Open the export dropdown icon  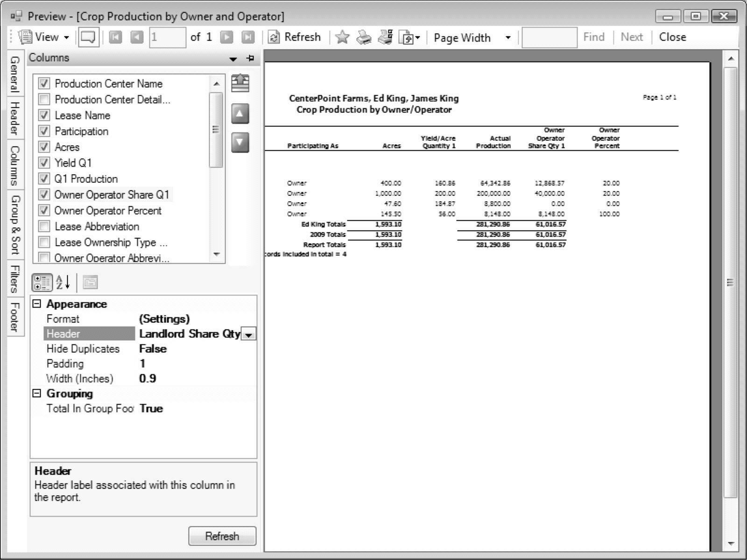(x=409, y=38)
